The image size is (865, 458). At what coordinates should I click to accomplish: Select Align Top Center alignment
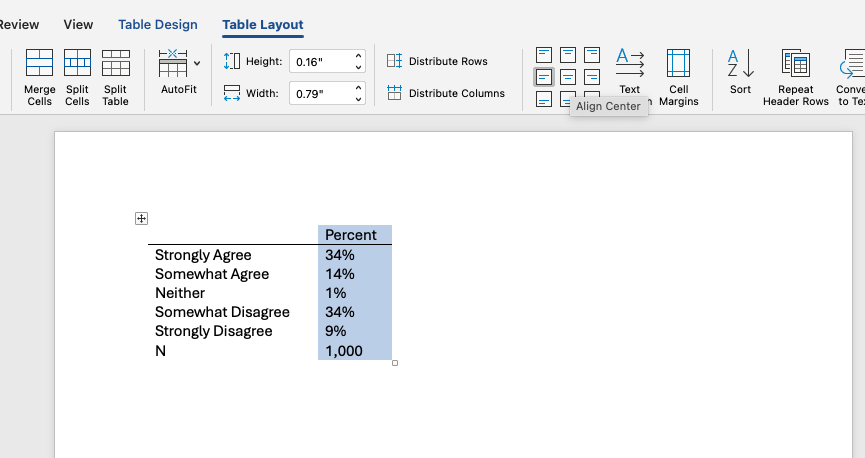[x=567, y=54]
